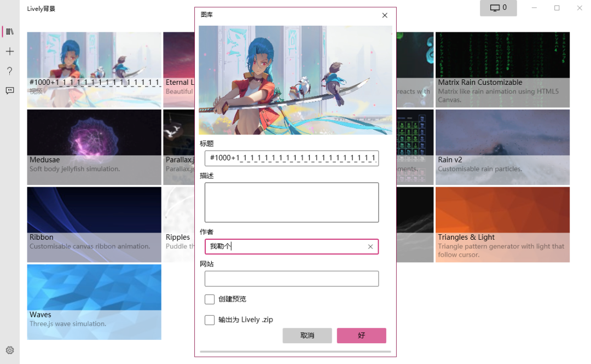Confirm with the 好 button
The image size is (591, 364).
(362, 336)
